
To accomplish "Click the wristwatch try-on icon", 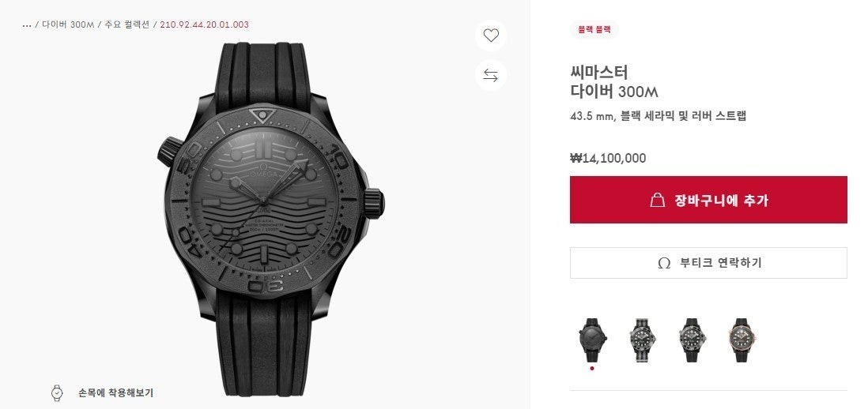I will 57,393.
